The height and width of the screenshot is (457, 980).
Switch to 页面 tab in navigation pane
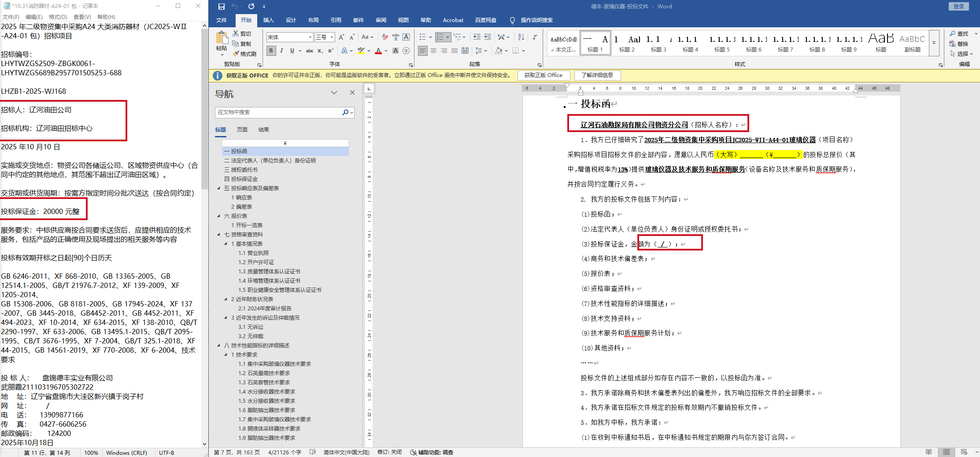pyautogui.click(x=242, y=130)
